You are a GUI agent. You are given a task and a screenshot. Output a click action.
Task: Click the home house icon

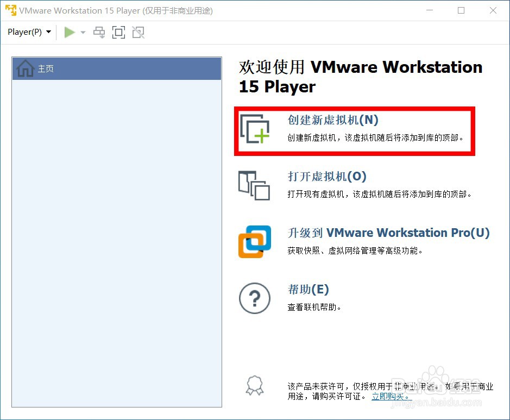pyautogui.click(x=26, y=68)
